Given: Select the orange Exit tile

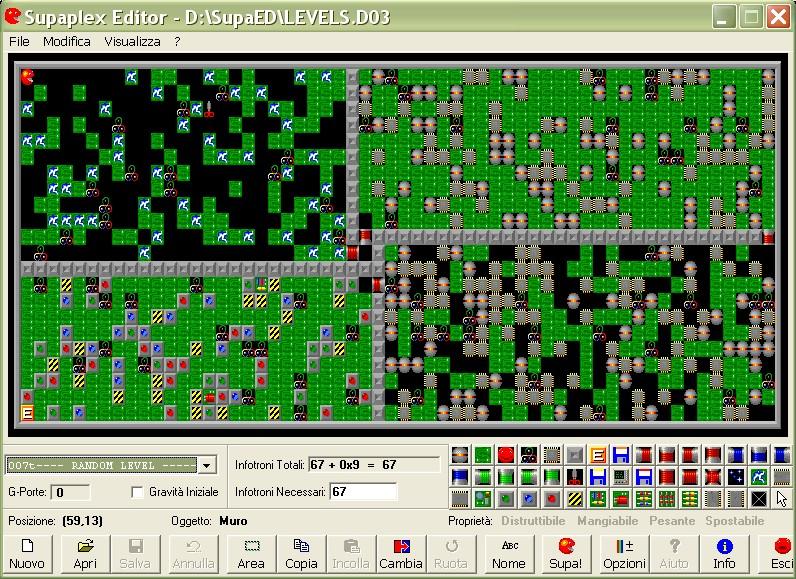Looking at the screenshot, I should pos(597,454).
